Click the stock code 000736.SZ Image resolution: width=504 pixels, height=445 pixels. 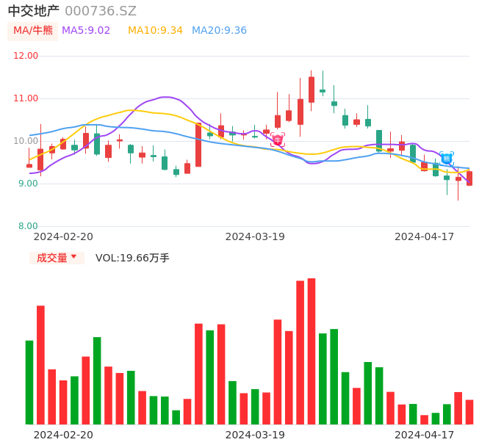pyautogui.click(x=101, y=11)
